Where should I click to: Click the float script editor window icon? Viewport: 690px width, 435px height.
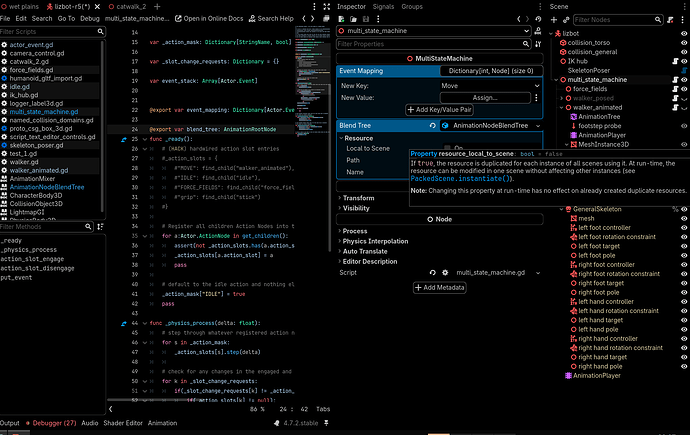coord(326,18)
